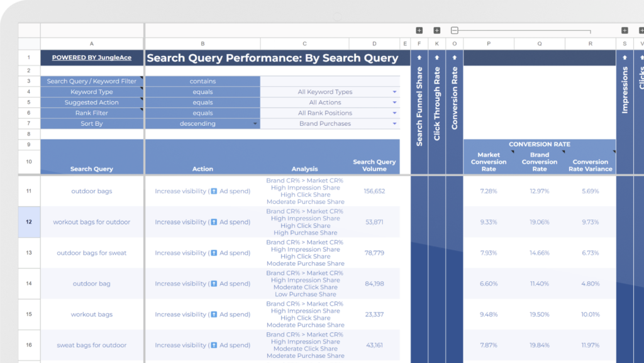Expand the column group above column F

(419, 30)
